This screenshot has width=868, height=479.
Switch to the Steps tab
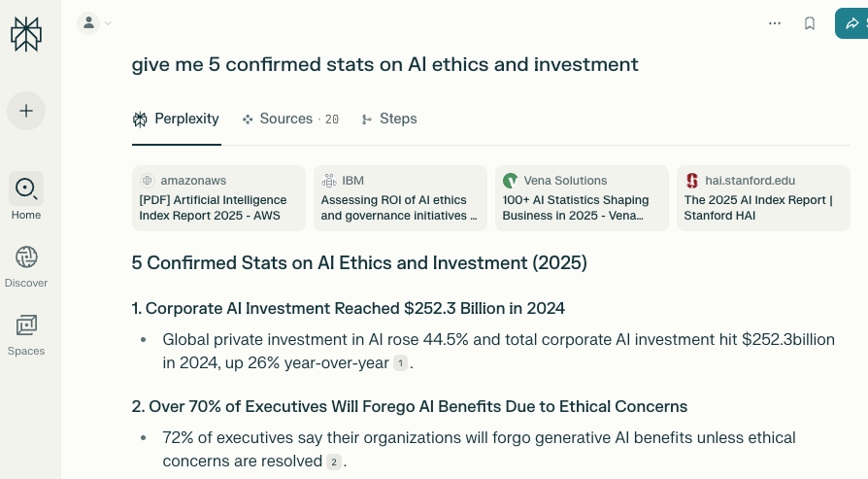tap(389, 119)
